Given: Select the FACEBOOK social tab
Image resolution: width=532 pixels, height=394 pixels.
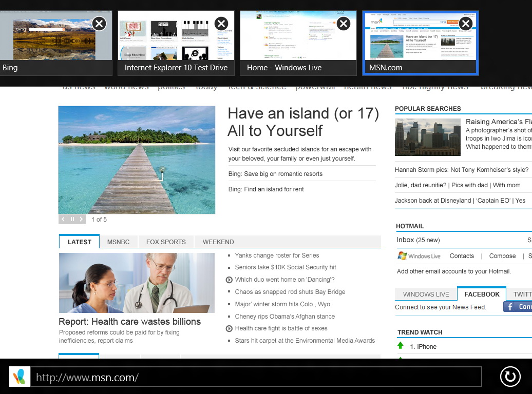Looking at the screenshot, I should [x=482, y=294].
